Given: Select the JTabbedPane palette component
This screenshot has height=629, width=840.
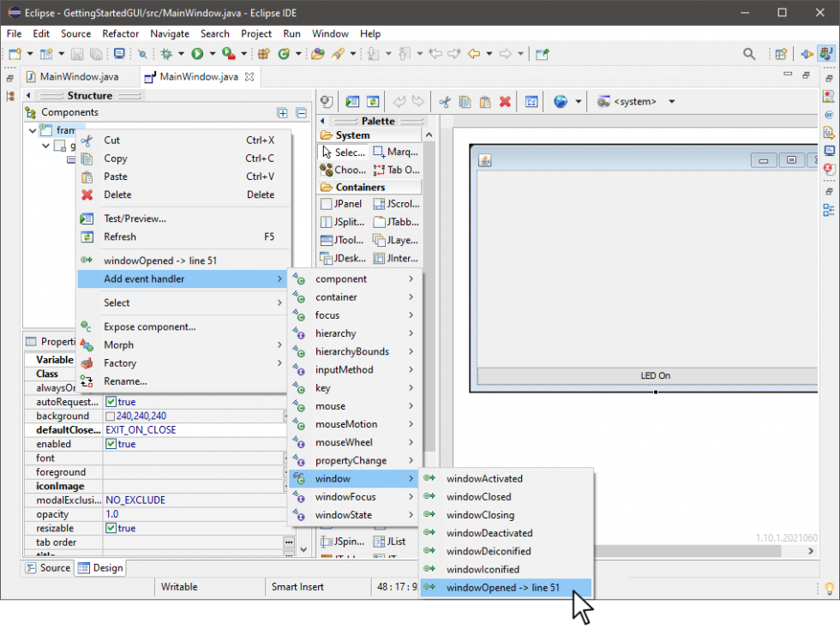Looking at the screenshot, I should tap(396, 222).
